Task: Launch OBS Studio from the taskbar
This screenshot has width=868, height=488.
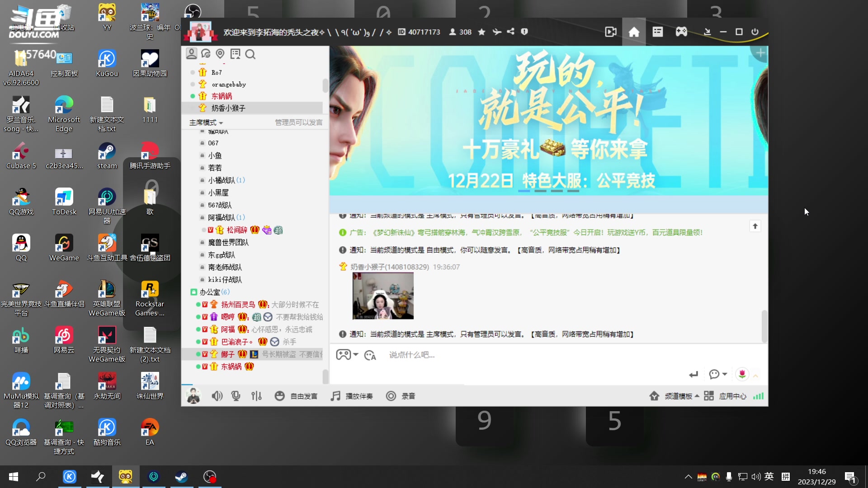Action: (210, 476)
